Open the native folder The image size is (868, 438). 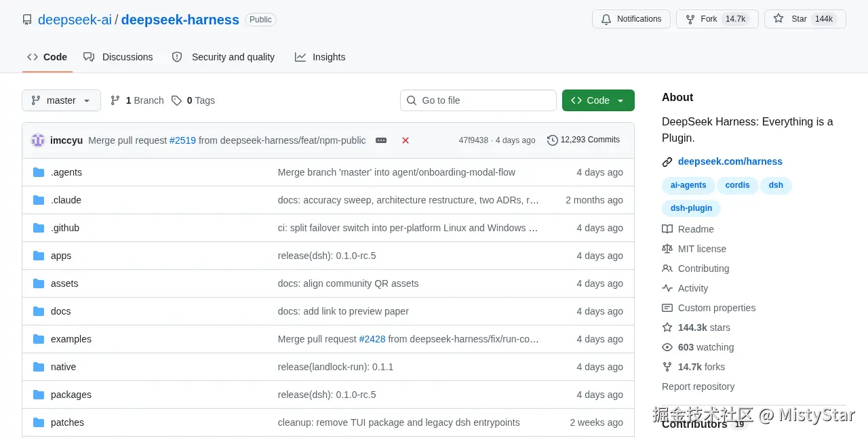(63, 367)
